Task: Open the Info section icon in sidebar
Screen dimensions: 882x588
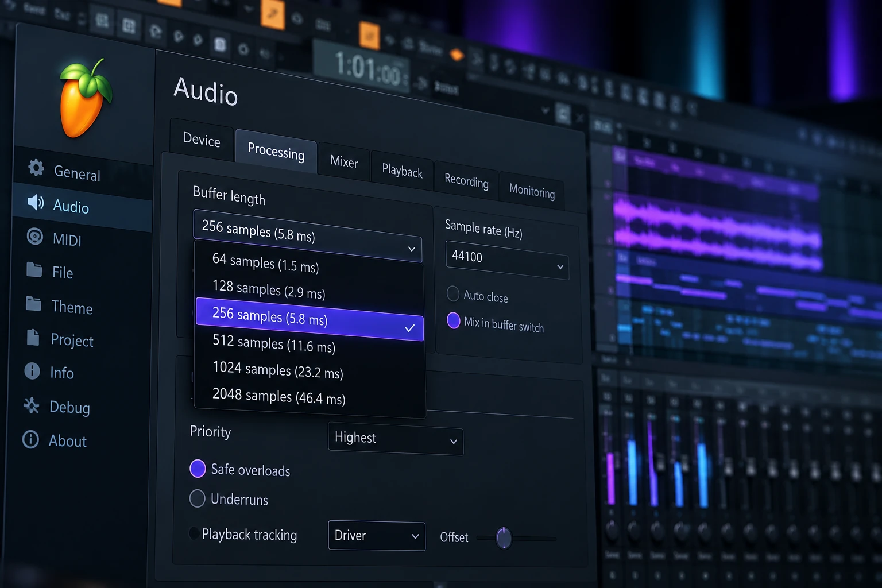Action: [x=32, y=371]
